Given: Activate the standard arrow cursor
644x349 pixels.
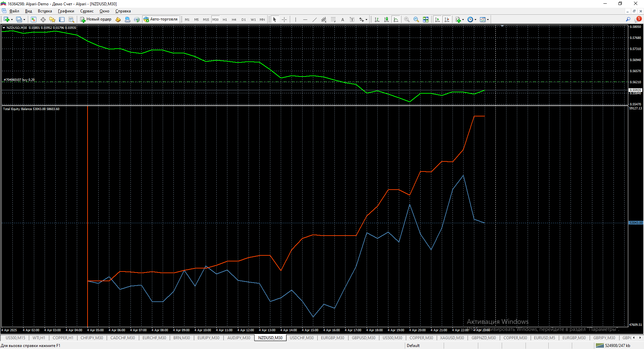Looking at the screenshot, I should click(x=275, y=19).
